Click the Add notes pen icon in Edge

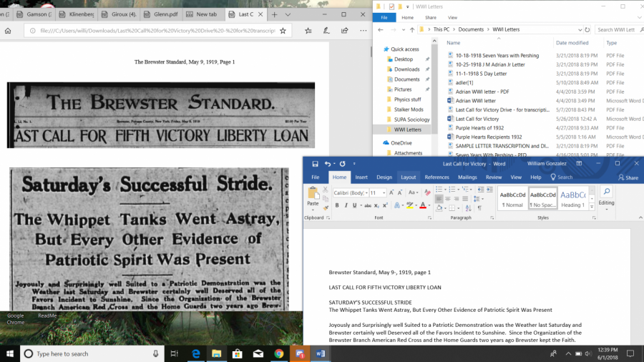[x=326, y=31]
